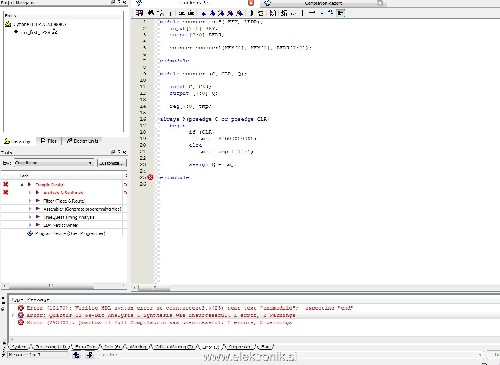500x365 pixels.
Task: Select the Flag messages tab
Action: (x=265, y=347)
